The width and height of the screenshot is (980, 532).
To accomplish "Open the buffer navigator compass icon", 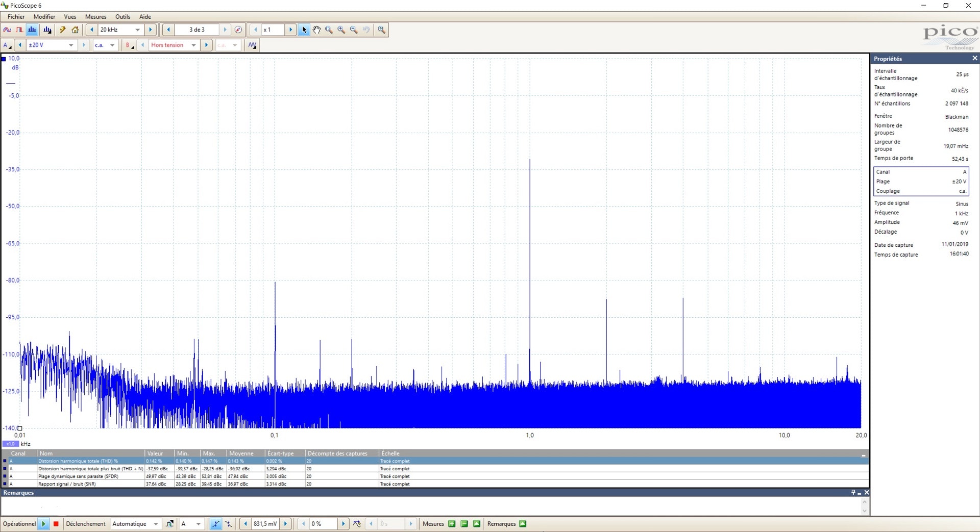I will pyautogui.click(x=238, y=30).
